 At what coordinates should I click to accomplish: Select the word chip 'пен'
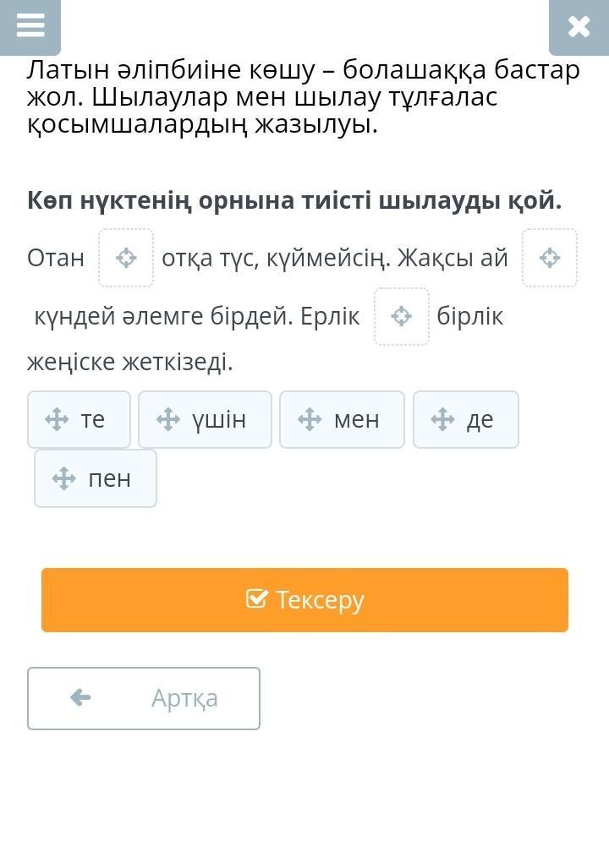(x=96, y=478)
